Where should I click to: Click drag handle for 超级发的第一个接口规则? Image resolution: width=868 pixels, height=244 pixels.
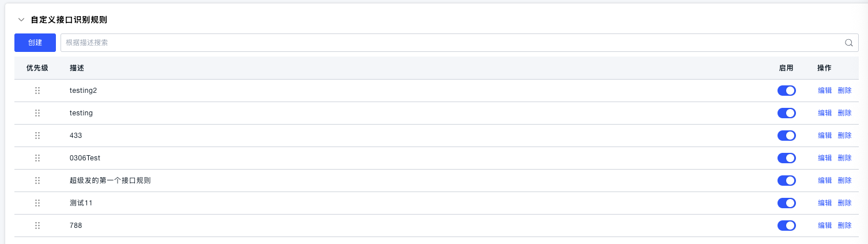point(37,181)
